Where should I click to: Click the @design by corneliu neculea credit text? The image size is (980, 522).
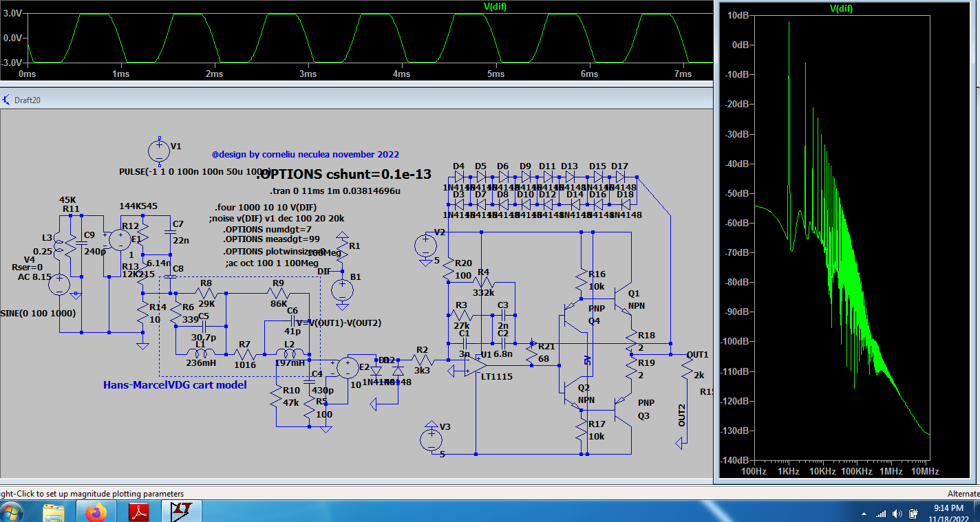click(x=306, y=155)
